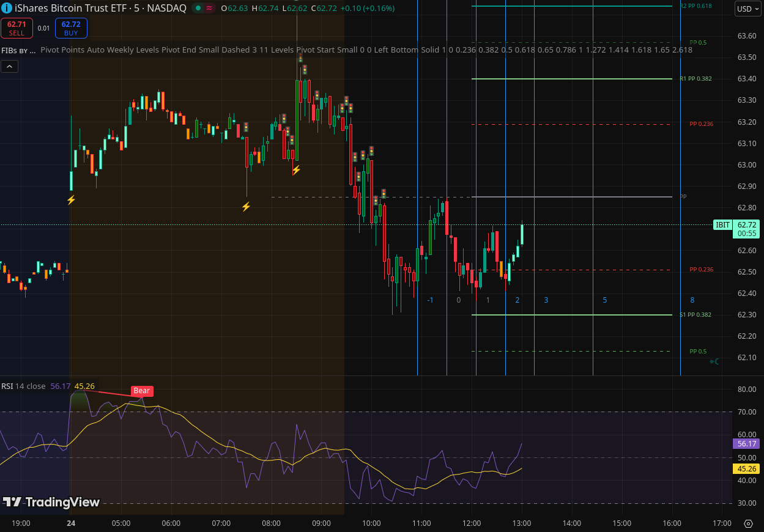Click the red PP 0.236 label near 63.20
764x532 pixels.
[x=702, y=124]
